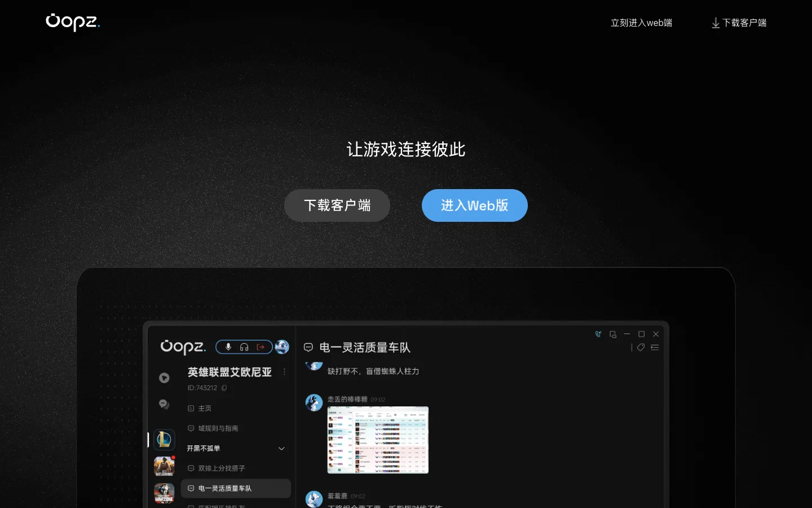
Task: Maximize the app preview window
Action: 641,334
